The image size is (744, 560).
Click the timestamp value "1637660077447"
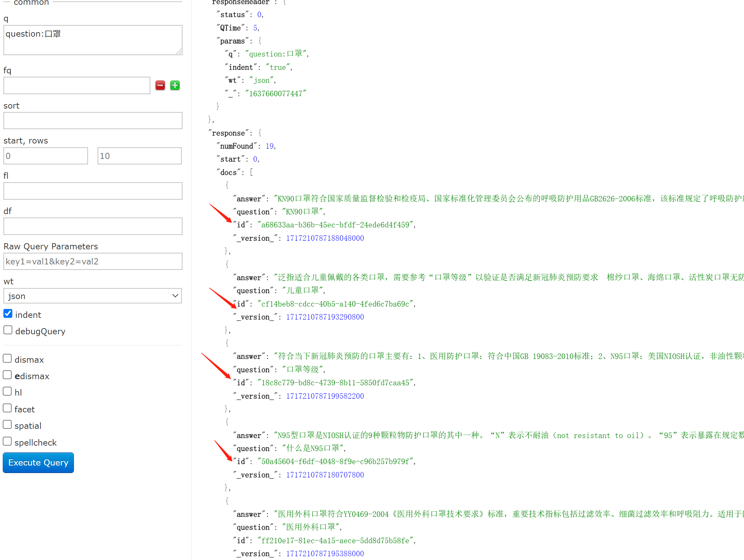(x=276, y=94)
